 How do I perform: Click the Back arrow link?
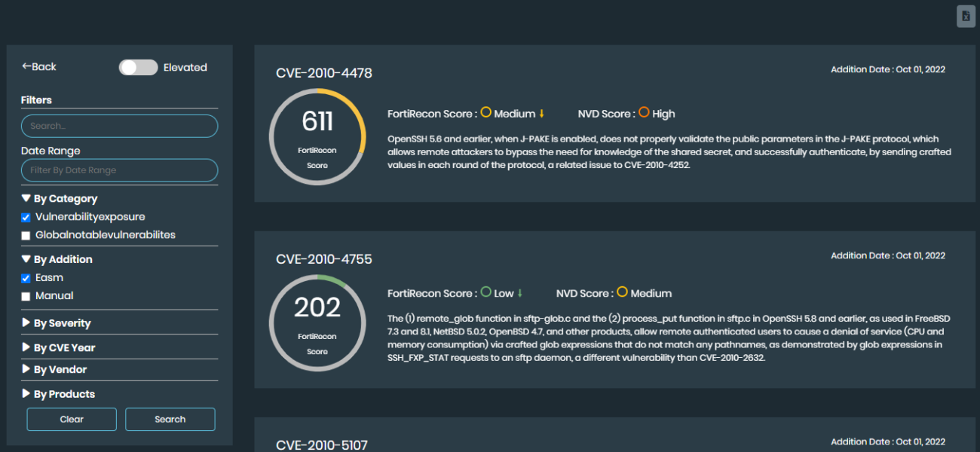39,67
